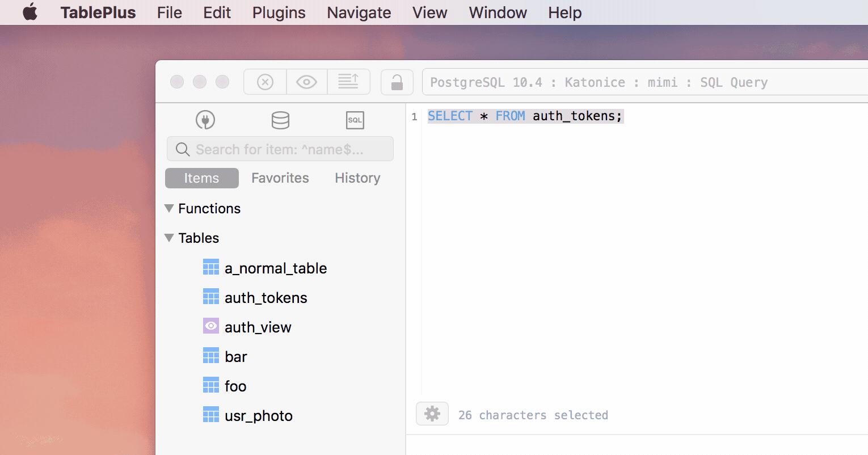Click the discard changes (X) toolbar icon

click(x=265, y=82)
